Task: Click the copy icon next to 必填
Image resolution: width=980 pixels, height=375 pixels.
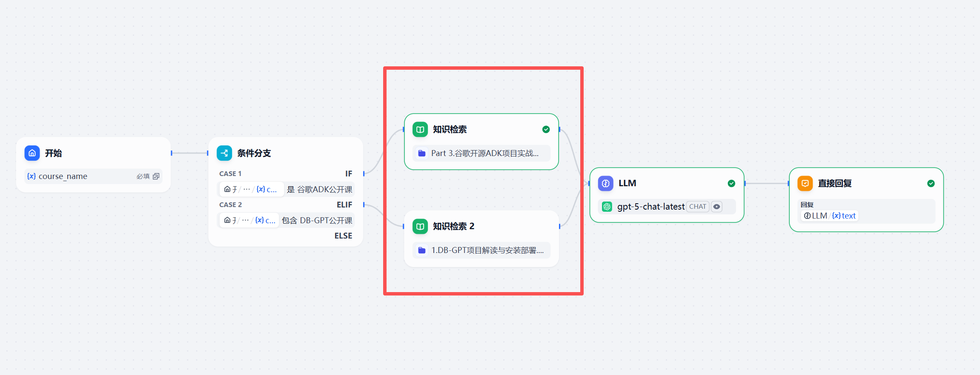Action: (x=156, y=176)
